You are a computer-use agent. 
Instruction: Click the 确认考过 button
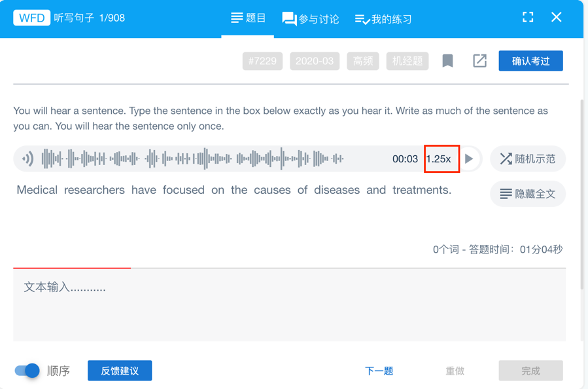coord(530,61)
